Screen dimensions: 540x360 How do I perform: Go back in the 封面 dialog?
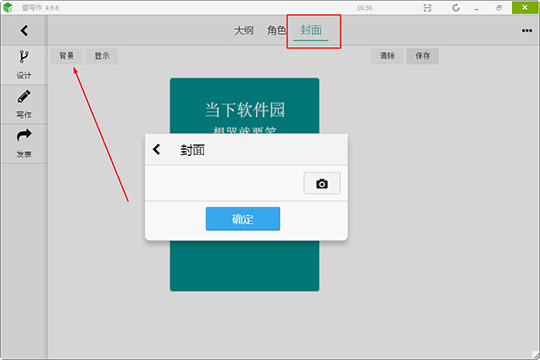pyautogui.click(x=157, y=150)
